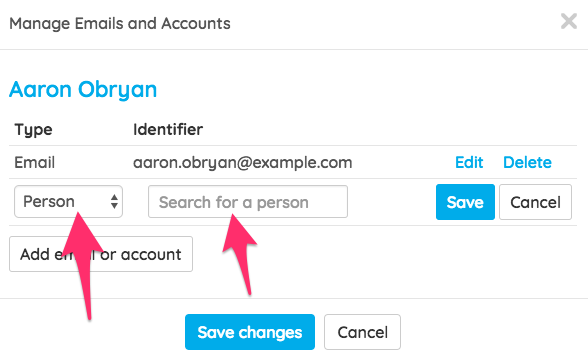This screenshot has width=588, height=361.
Task: Delete the aaron.obryan@example.com email entry
Action: [x=527, y=162]
